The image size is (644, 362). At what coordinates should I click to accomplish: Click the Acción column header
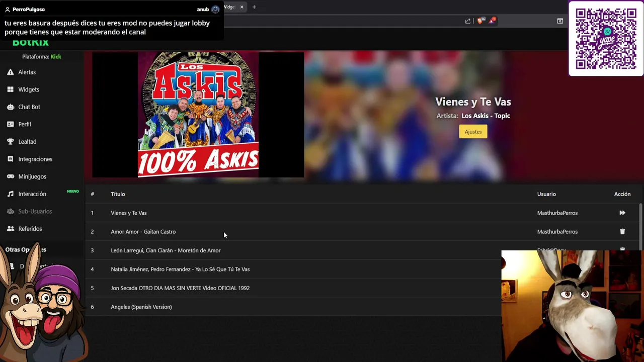click(x=622, y=194)
